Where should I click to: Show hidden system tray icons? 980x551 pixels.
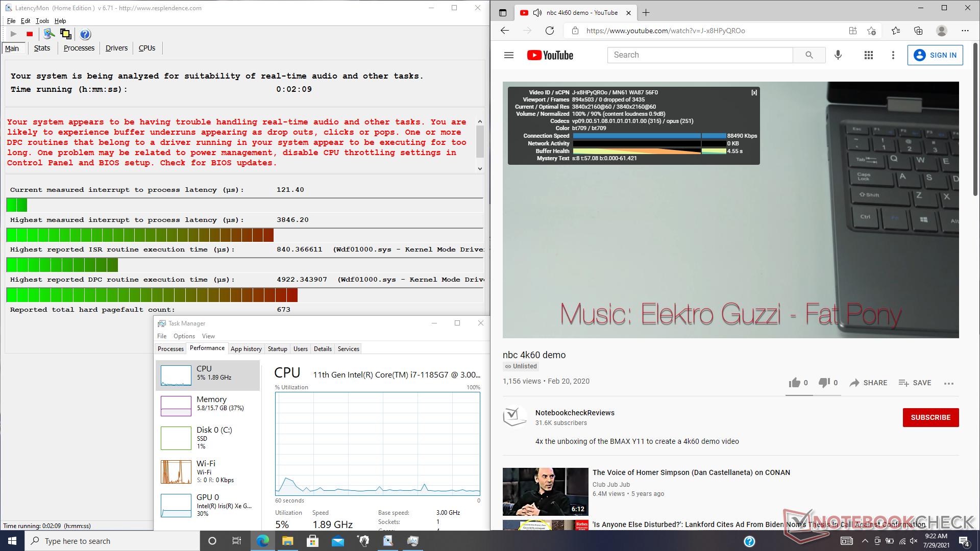click(x=865, y=541)
